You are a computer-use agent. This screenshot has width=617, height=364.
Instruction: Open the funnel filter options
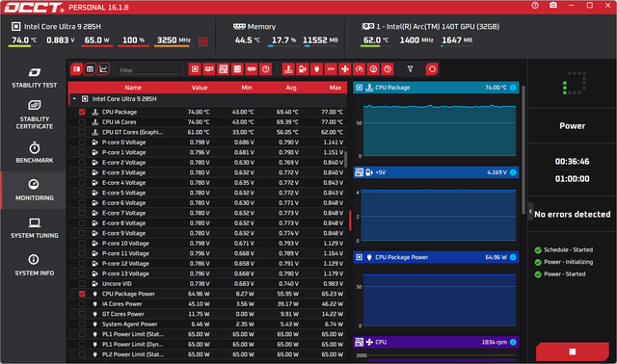tap(410, 69)
